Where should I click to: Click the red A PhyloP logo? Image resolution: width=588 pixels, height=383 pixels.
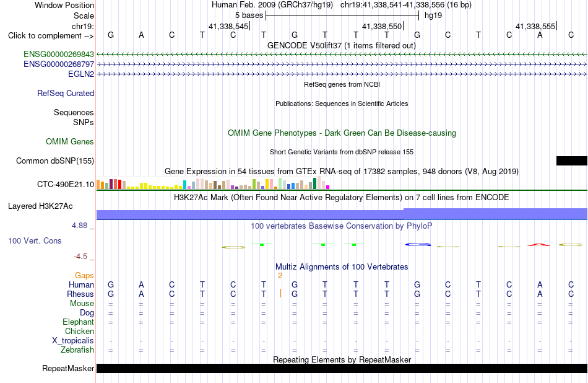[539, 245]
